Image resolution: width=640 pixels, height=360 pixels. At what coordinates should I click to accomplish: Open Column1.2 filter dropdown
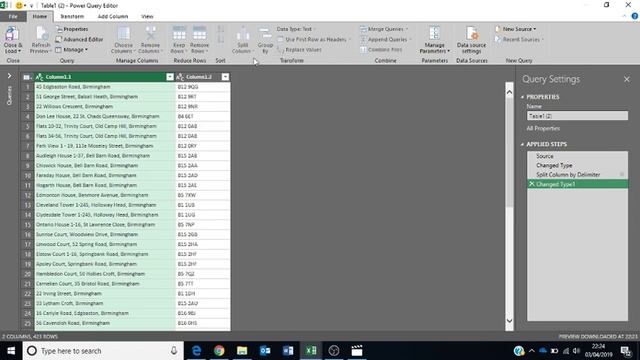tap(225, 77)
